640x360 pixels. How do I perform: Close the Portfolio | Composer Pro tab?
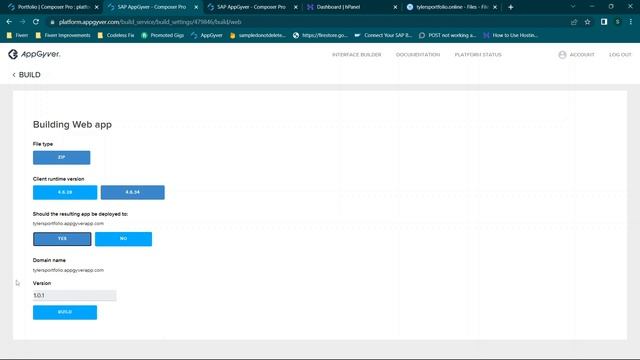(x=97, y=7)
